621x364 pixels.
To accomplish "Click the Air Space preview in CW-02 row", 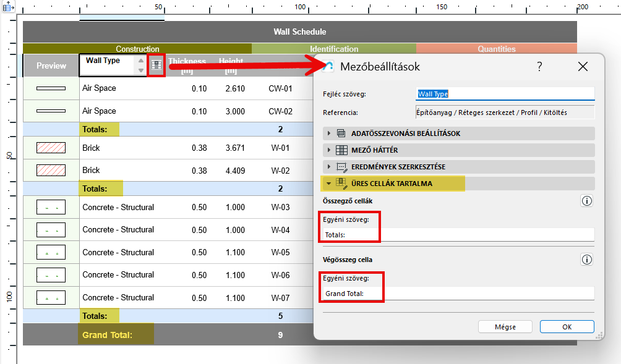I will (51, 111).
